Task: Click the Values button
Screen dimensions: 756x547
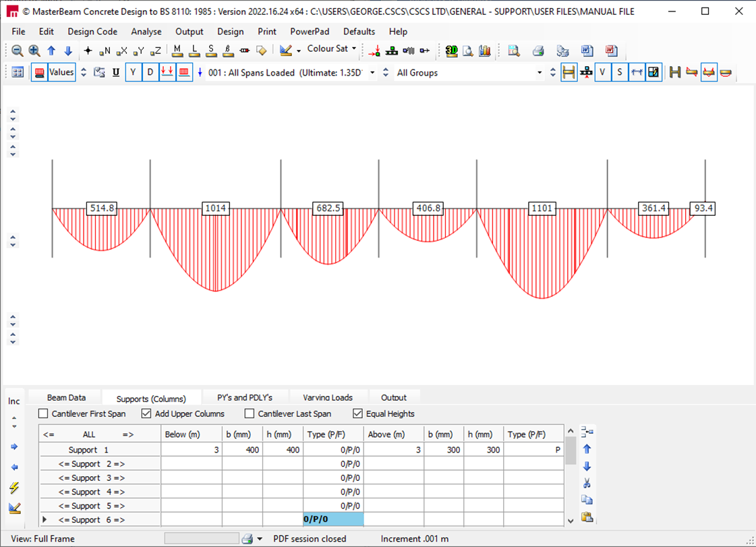Action: (x=61, y=73)
